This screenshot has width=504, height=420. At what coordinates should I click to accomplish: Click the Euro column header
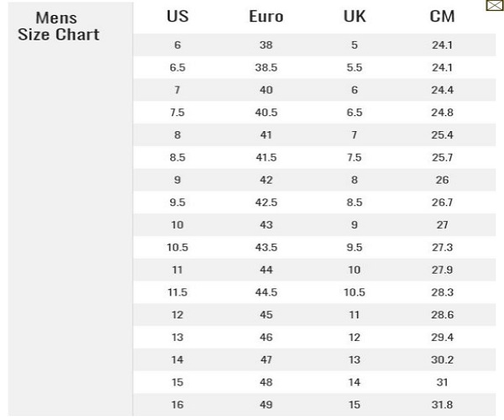point(266,18)
